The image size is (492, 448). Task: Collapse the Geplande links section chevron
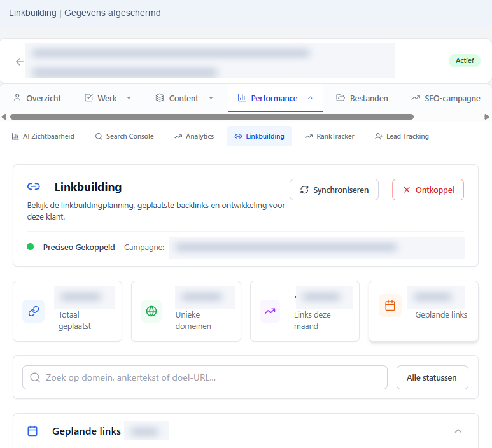pos(458,431)
